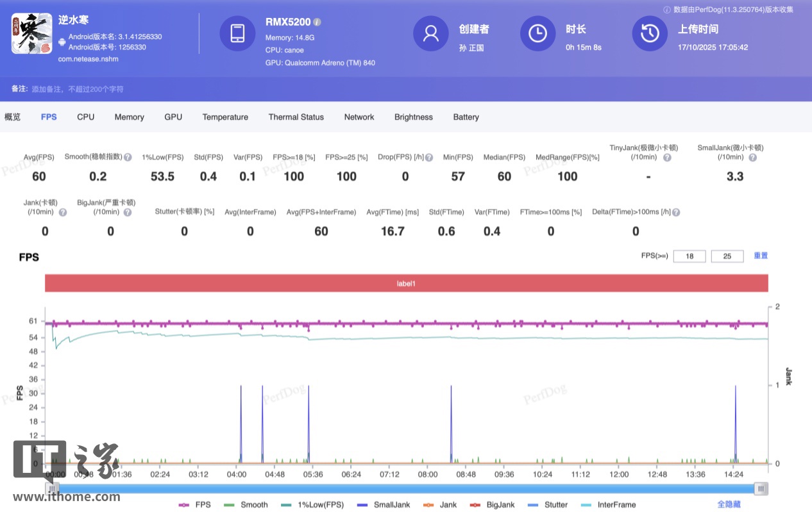Click the duration clock icon
Viewport: 812px width, 512px height.
coord(537,33)
